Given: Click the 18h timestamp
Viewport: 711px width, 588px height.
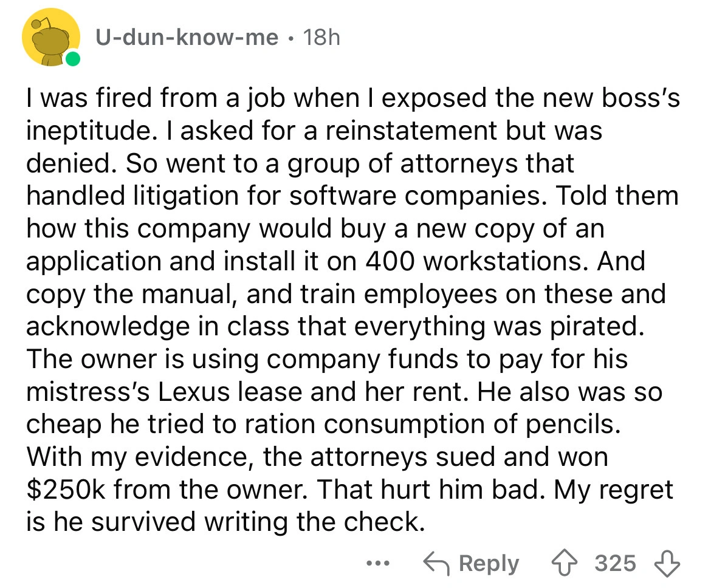Looking at the screenshot, I should (318, 38).
